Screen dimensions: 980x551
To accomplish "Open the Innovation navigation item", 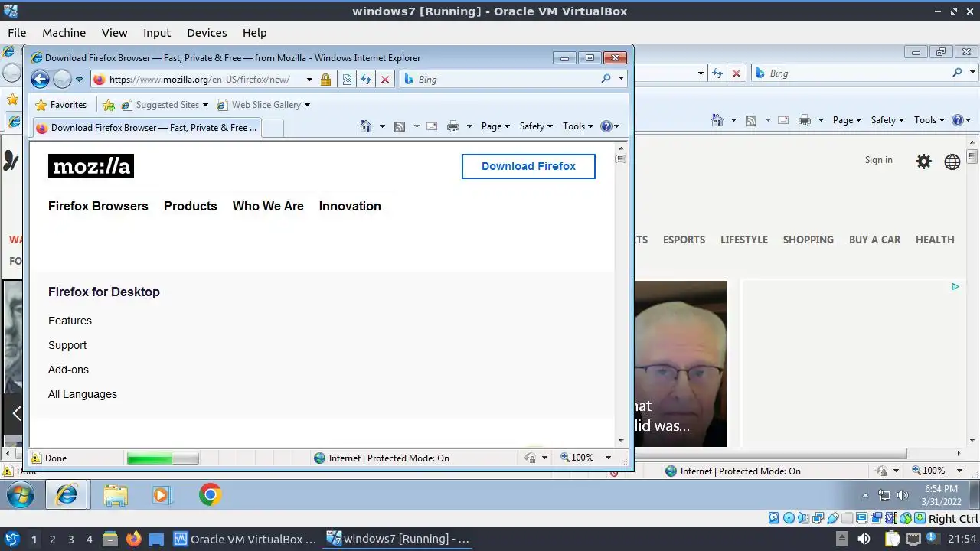I will (x=350, y=206).
